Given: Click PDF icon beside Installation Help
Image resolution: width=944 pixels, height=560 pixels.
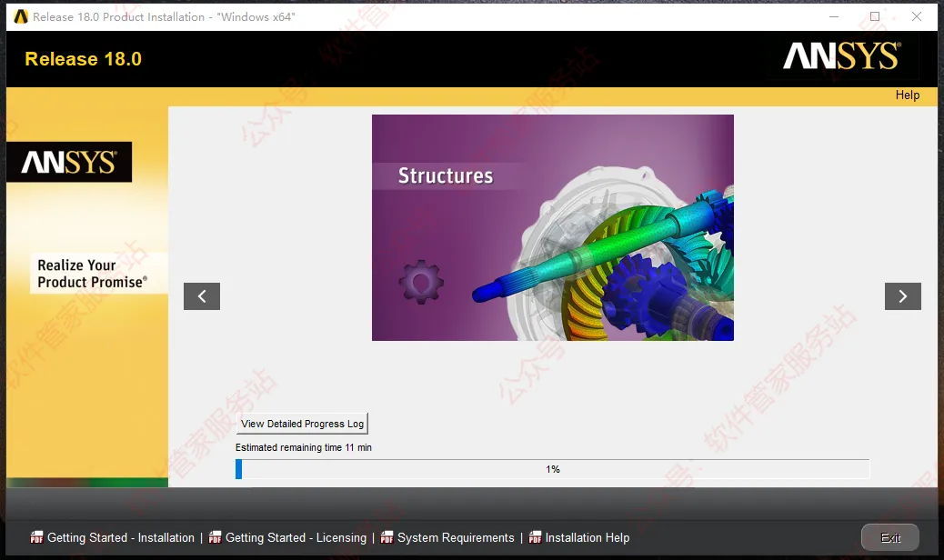Looking at the screenshot, I should 536,537.
